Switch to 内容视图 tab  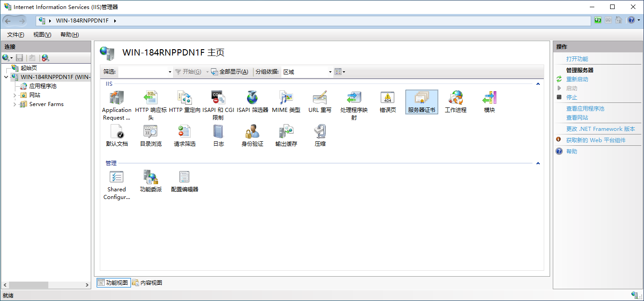147,283
